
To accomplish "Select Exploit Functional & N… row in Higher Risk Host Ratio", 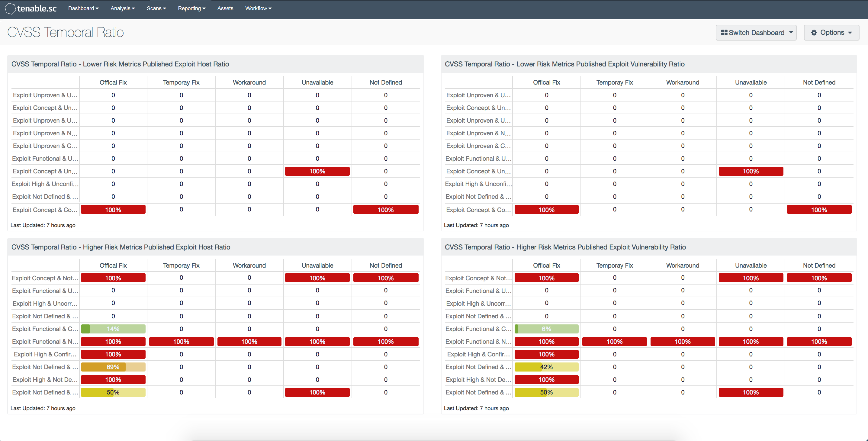I will 216,342.
